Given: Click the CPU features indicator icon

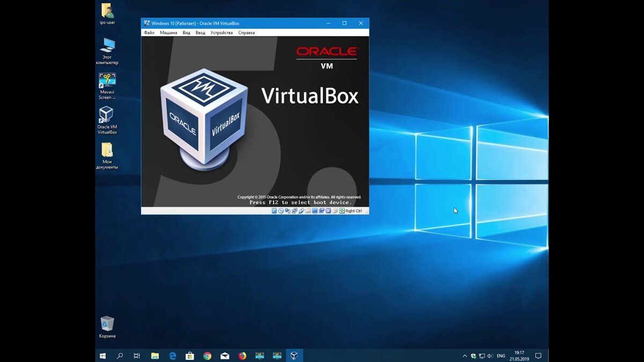Looking at the screenshot, I should pos(328,211).
